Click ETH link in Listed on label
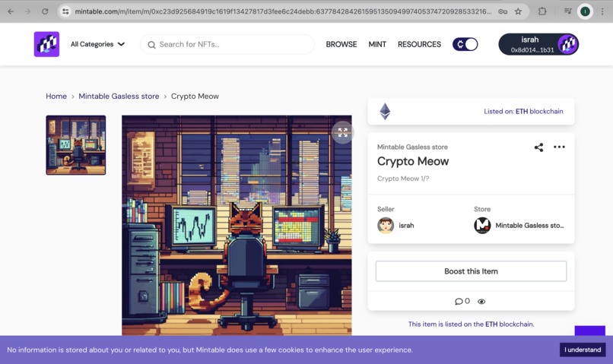The width and height of the screenshot is (613, 364). (522, 111)
